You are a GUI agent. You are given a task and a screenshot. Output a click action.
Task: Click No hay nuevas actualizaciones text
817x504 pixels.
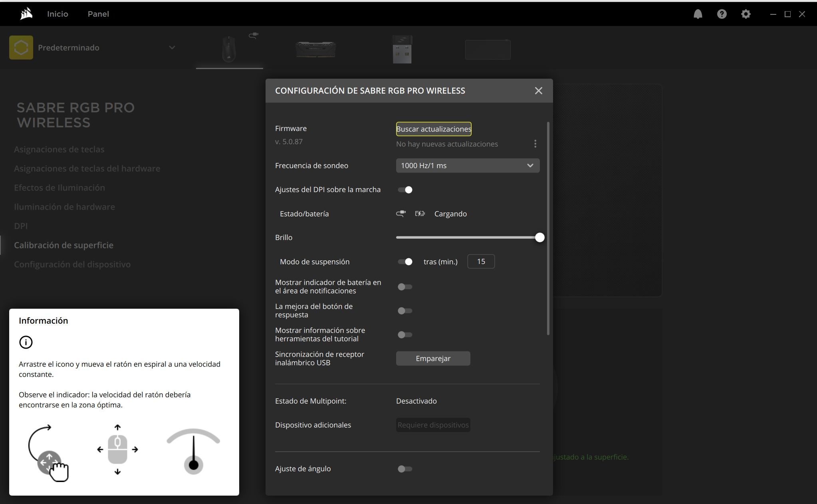447,144
